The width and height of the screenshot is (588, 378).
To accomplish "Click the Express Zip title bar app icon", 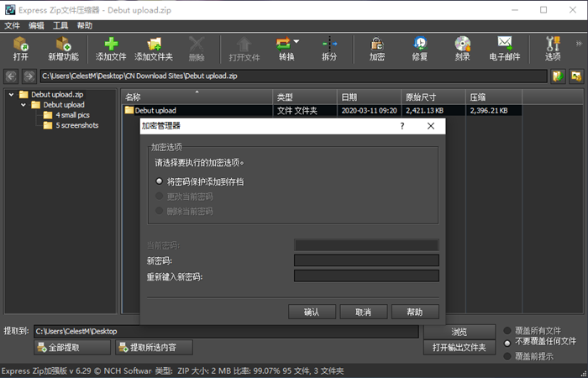I will 10,10.
